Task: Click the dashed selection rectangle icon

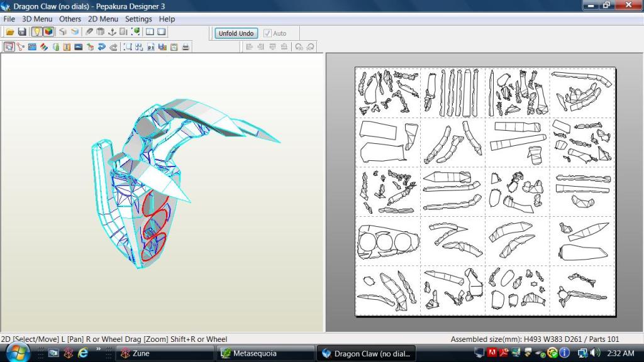Action: click(x=128, y=47)
